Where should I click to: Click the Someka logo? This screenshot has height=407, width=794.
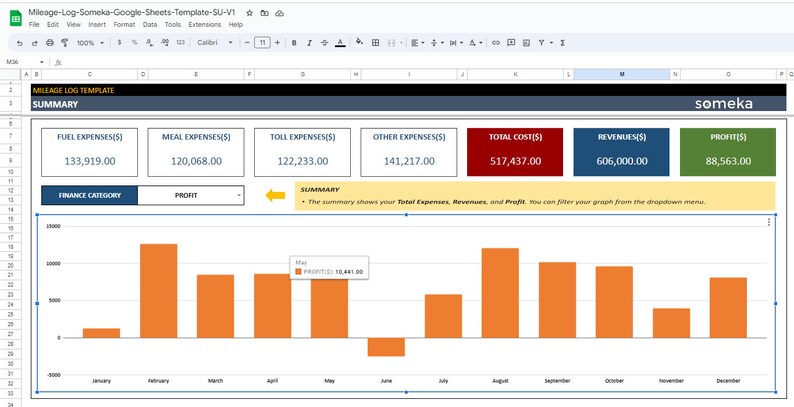pos(723,104)
